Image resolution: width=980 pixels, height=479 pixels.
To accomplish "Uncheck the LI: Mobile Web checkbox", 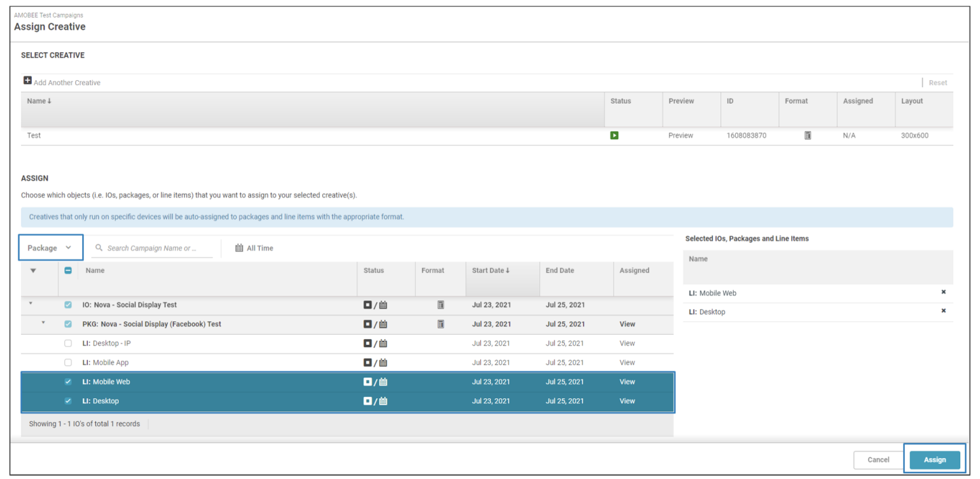I will pyautogui.click(x=68, y=382).
